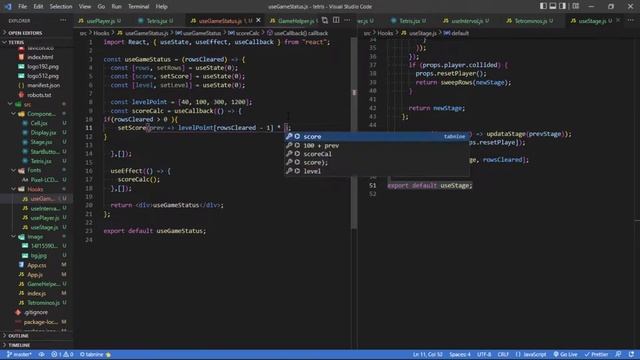Open the customize layout icon
The width and height of the screenshot is (640, 360).
(576, 6)
